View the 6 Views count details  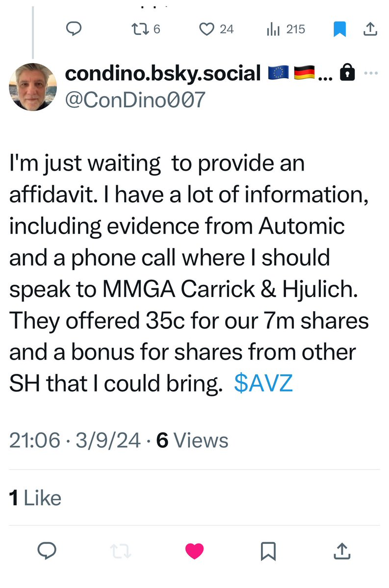(x=192, y=440)
